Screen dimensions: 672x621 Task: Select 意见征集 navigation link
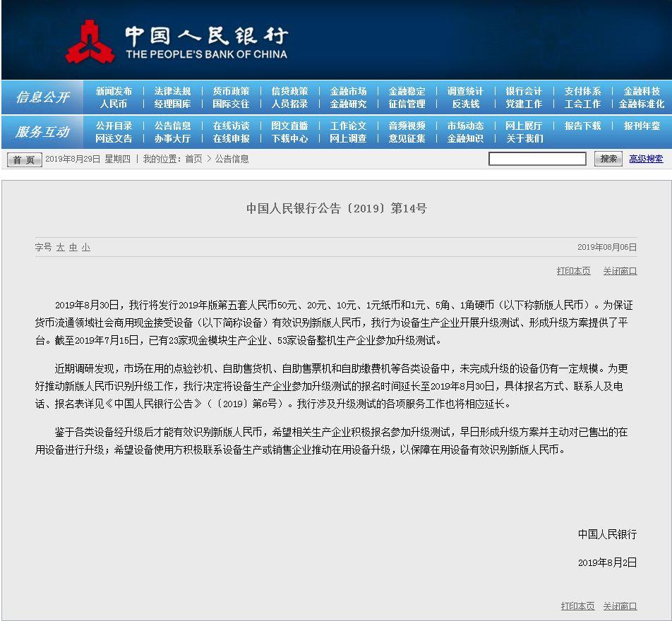pos(407,139)
